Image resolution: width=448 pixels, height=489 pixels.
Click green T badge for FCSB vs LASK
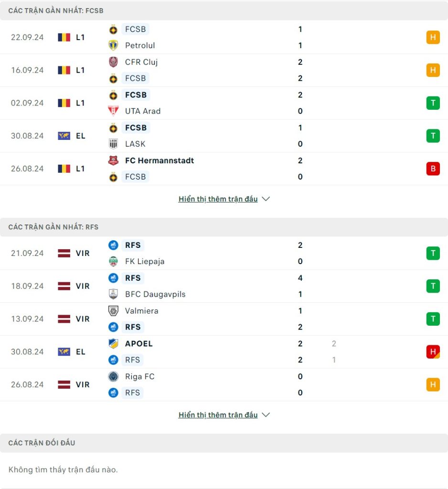click(433, 136)
